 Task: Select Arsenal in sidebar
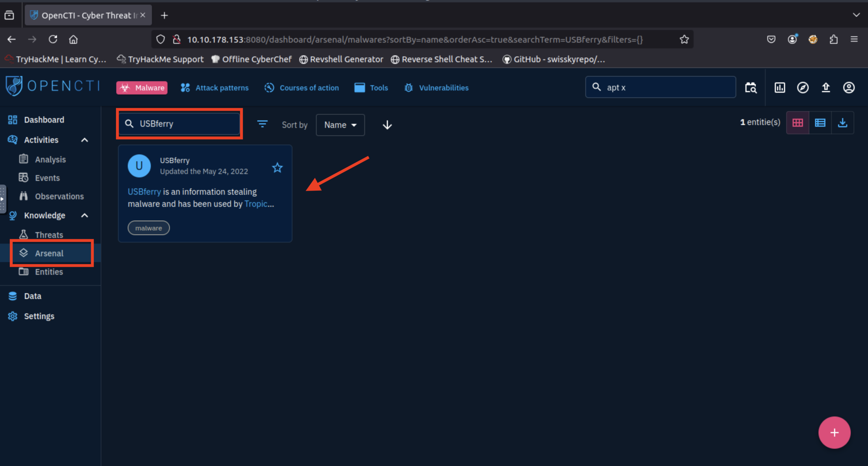pos(50,253)
